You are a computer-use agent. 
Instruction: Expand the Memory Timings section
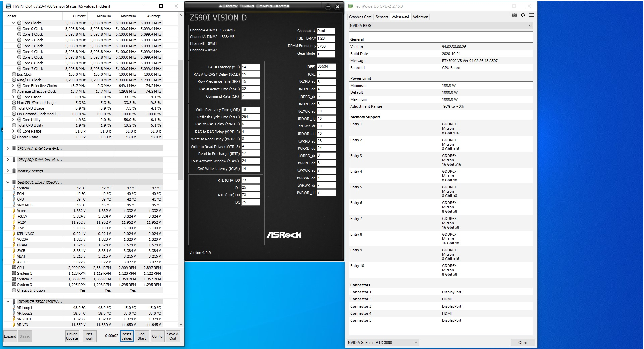(8, 171)
